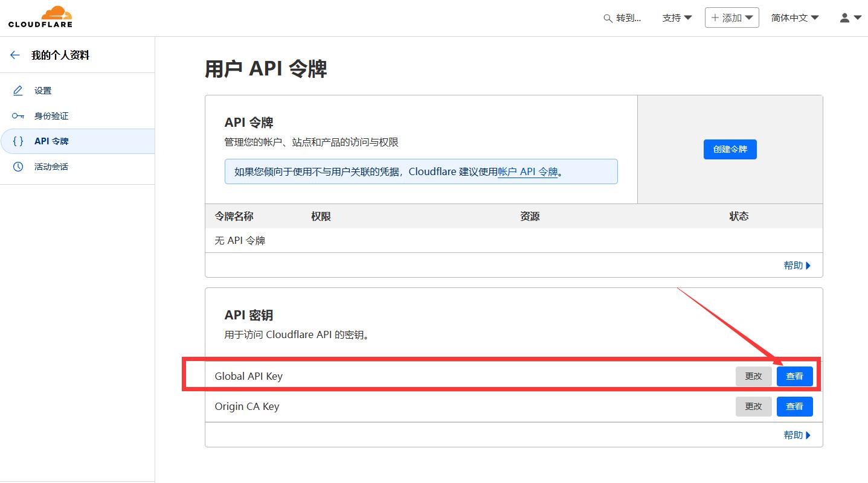Click the back arrow beside 我的个人资料

click(15, 55)
